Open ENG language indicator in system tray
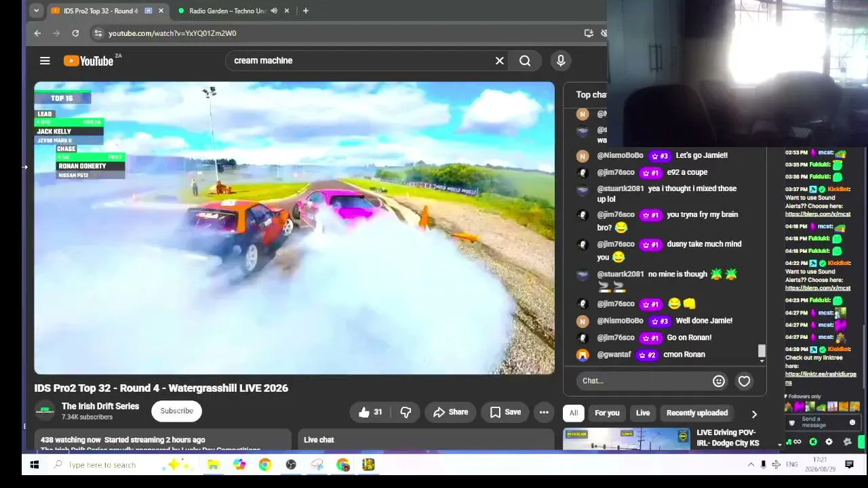 (x=791, y=465)
